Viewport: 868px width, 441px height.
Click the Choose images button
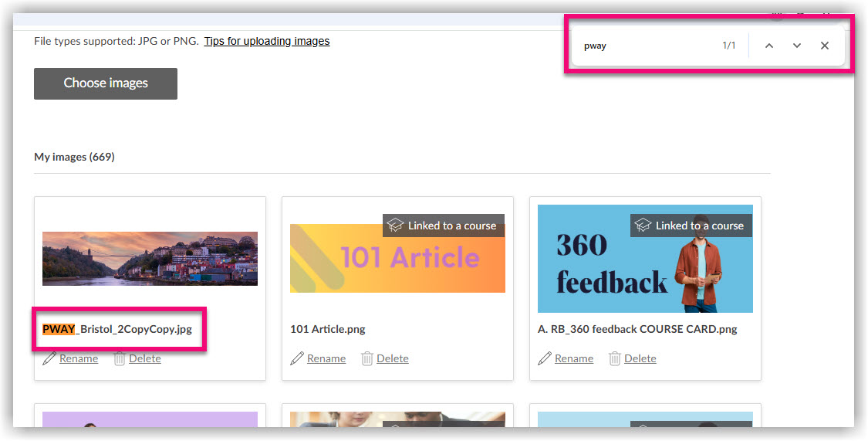[106, 83]
